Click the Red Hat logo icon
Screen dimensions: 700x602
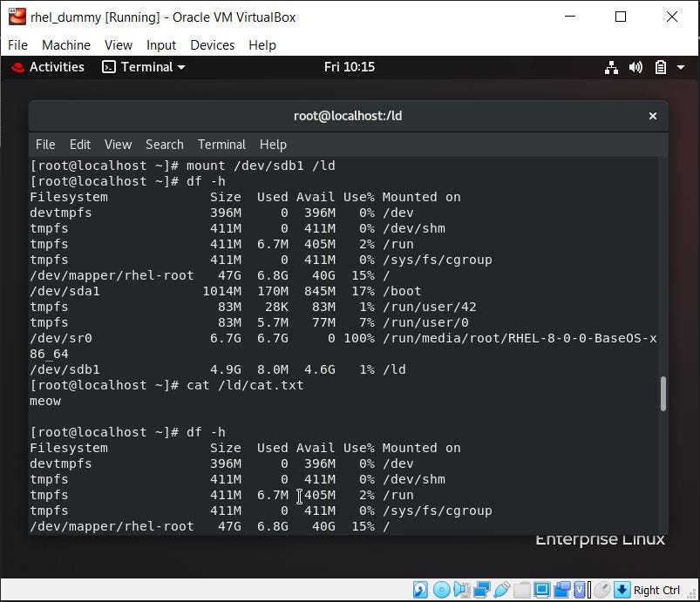pos(17,67)
